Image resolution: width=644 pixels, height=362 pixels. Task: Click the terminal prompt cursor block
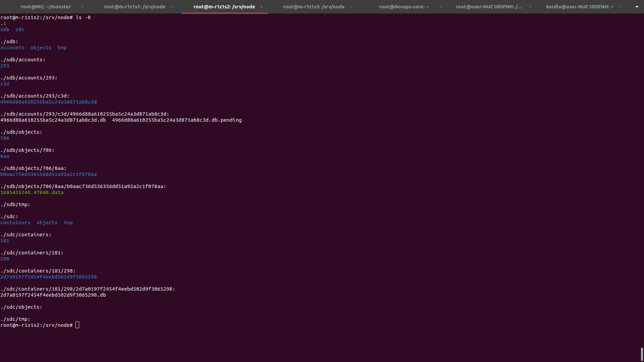[77, 325]
